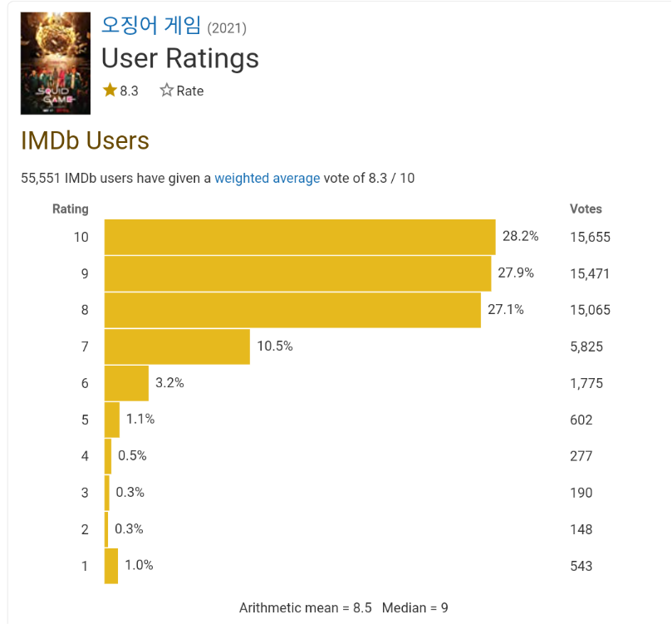Select the 6-rating bar at 3.2%
Screen dimensions: 672x624
[x=126, y=383]
